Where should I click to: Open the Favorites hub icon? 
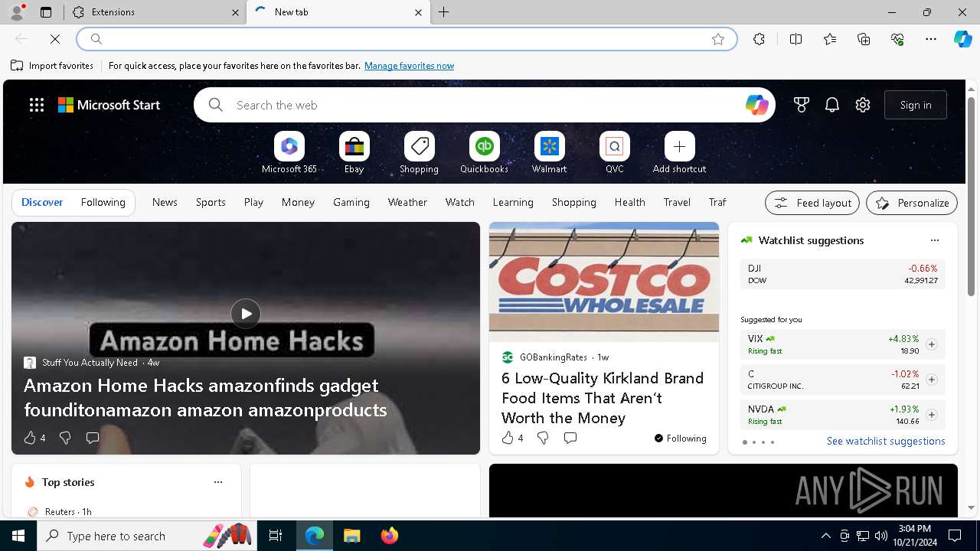point(830,39)
